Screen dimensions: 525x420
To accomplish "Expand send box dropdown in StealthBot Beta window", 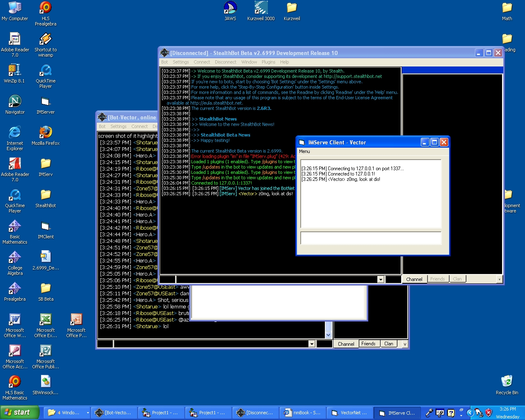I will pyautogui.click(x=381, y=279).
